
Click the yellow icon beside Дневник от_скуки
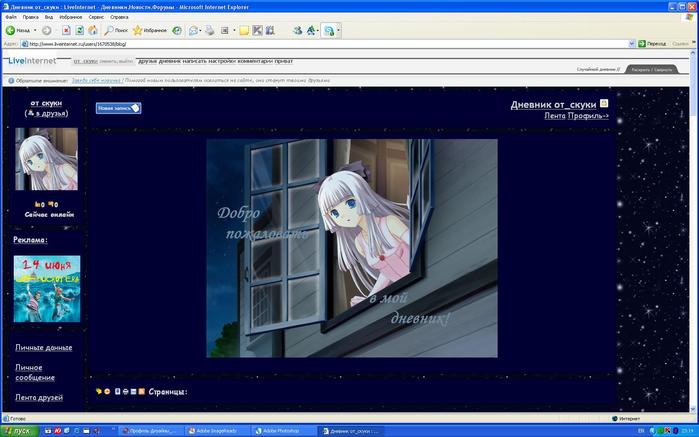pos(604,103)
